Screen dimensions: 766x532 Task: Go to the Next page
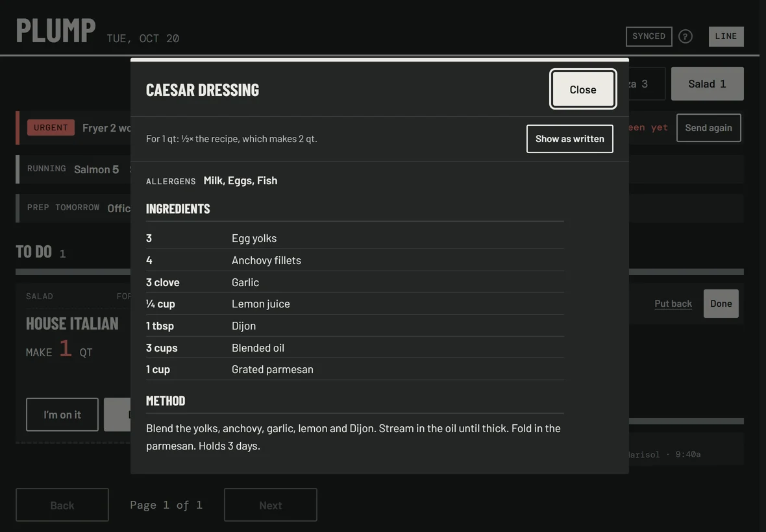pos(271,505)
